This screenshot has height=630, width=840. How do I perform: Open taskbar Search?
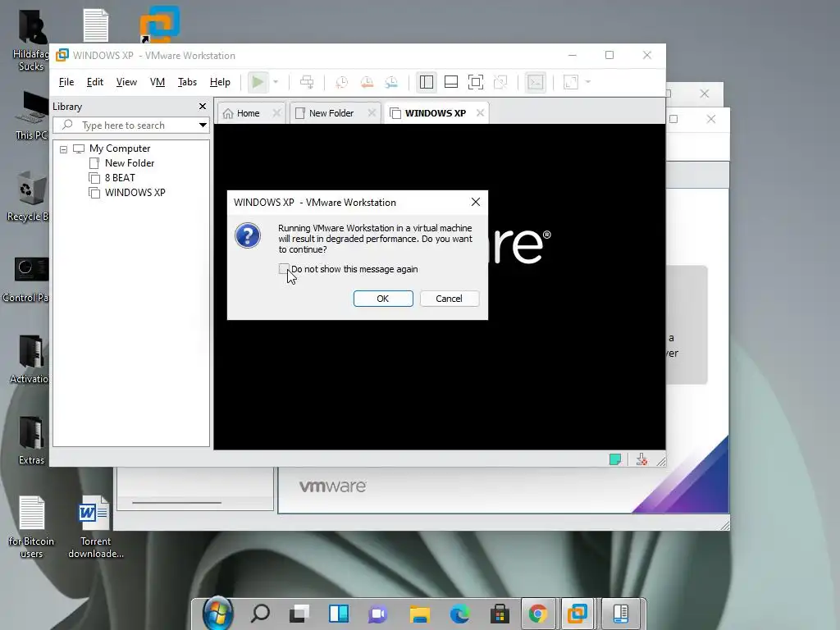pyautogui.click(x=260, y=614)
